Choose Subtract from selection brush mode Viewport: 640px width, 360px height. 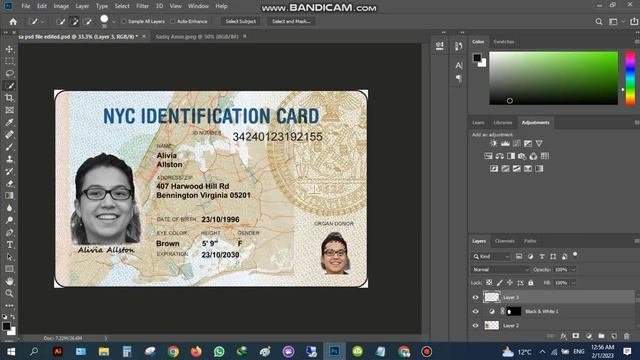(x=88, y=22)
